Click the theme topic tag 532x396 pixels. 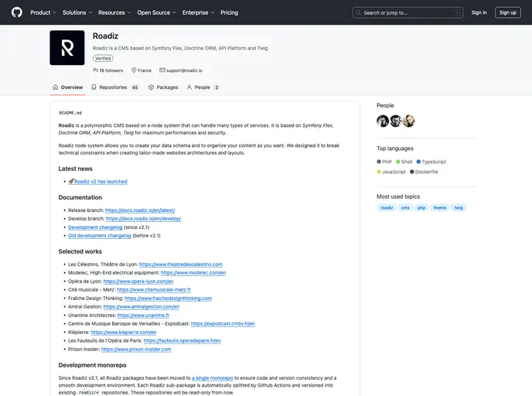(x=440, y=208)
